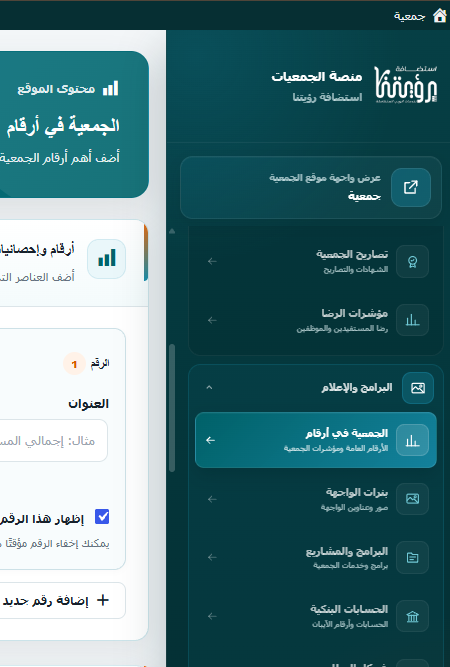This screenshot has width=450, height=667.
Task: Click the bar chart icon beside محتوى الموقع
Action: (x=111, y=88)
